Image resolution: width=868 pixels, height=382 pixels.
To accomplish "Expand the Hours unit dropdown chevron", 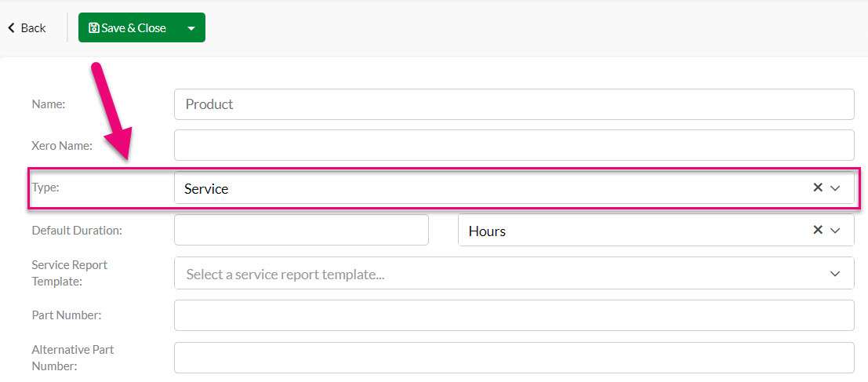I will point(835,231).
